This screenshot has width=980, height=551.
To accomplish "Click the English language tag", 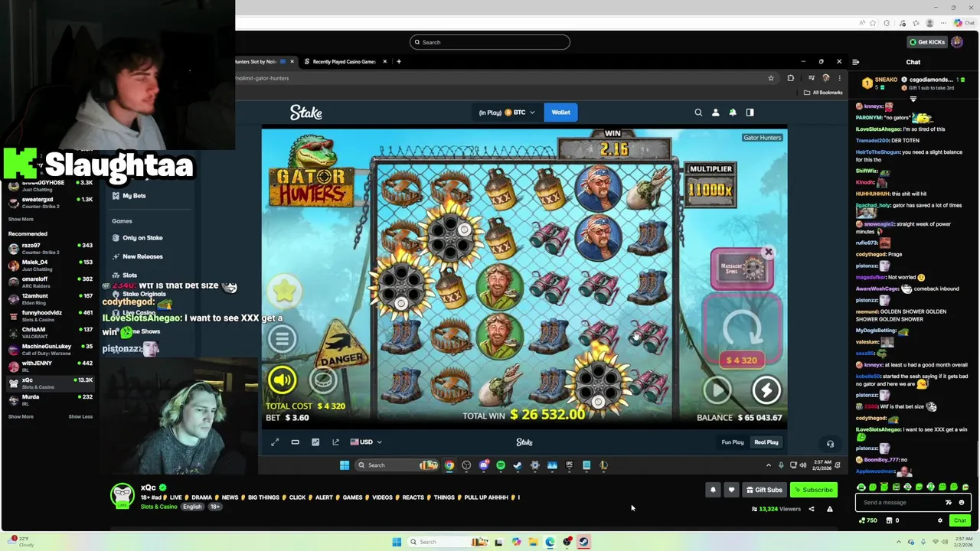I will click(192, 507).
